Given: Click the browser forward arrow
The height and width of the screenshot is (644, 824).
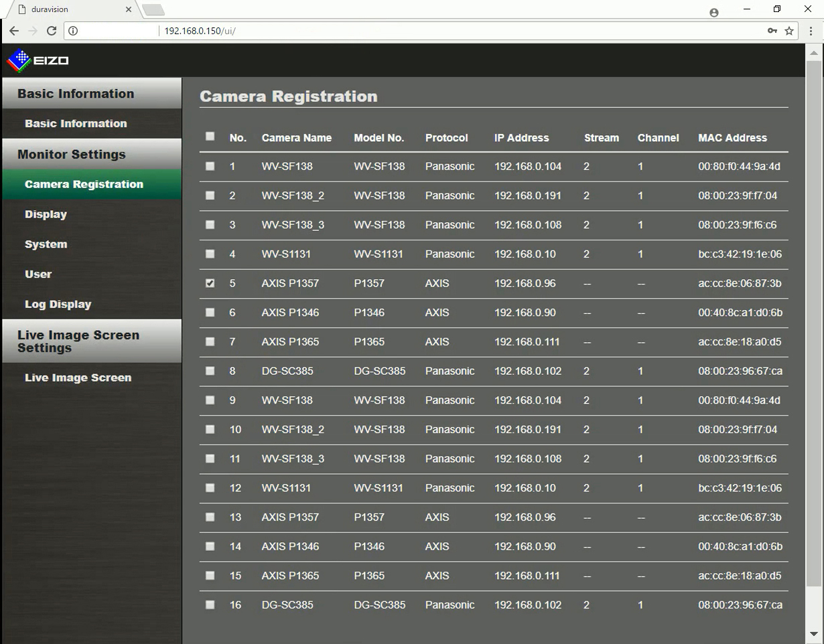Looking at the screenshot, I should [32, 31].
